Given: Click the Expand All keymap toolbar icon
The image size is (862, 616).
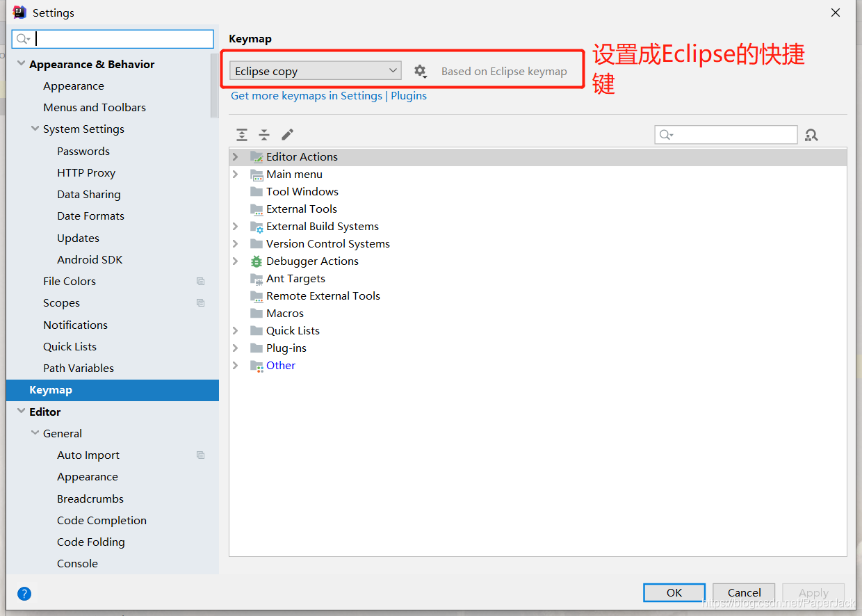Looking at the screenshot, I should coord(241,135).
